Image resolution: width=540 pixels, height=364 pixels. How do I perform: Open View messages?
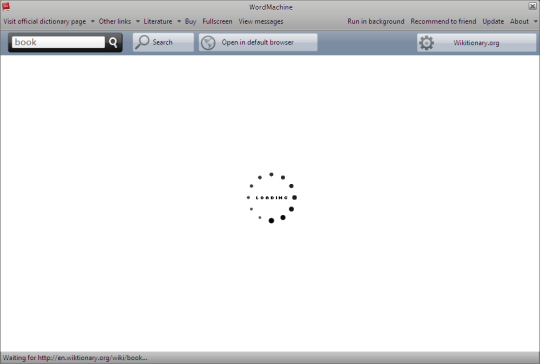tap(261, 21)
